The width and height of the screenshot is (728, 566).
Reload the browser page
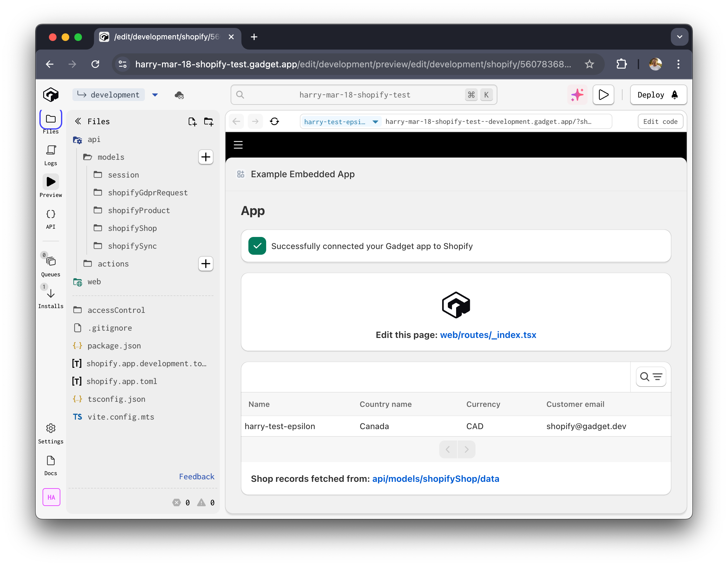pos(95,64)
